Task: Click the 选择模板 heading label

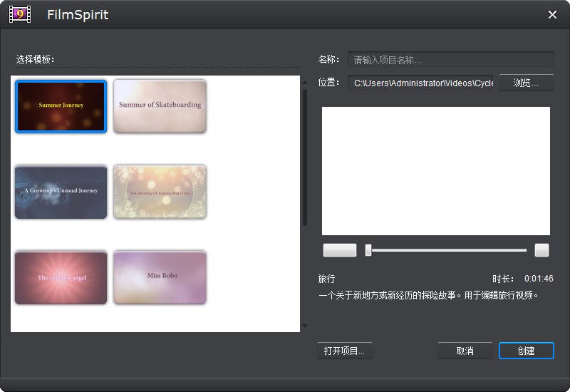Action: [35, 59]
